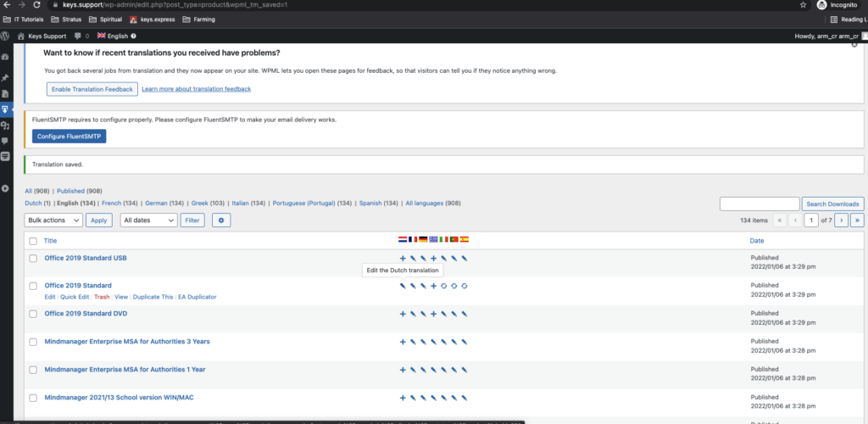Click the Dashboard gauge icon in sidebar
This screenshot has height=424, width=868.
pyautogui.click(x=5, y=57)
